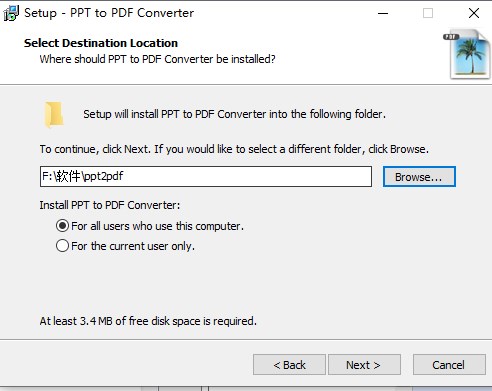Return with the < Back button
This screenshot has height=391, width=492.
(x=289, y=365)
